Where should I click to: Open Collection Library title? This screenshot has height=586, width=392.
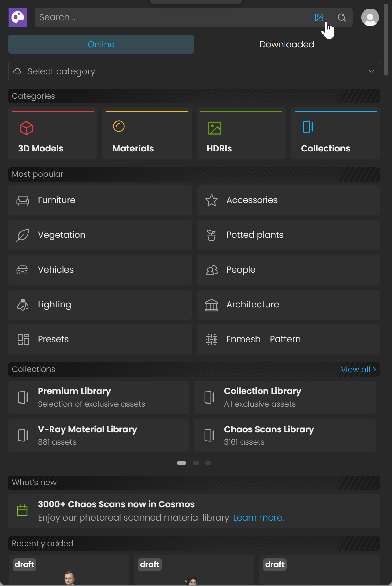click(262, 391)
